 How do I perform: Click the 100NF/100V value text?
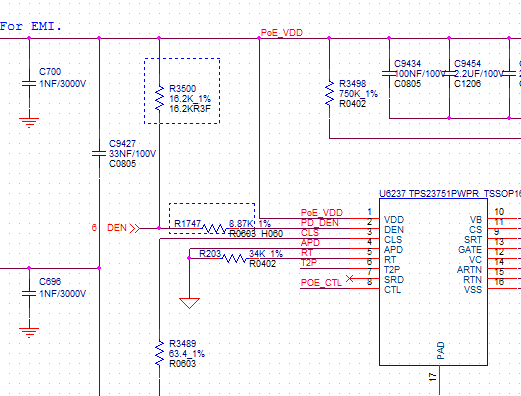pyautogui.click(x=420, y=74)
